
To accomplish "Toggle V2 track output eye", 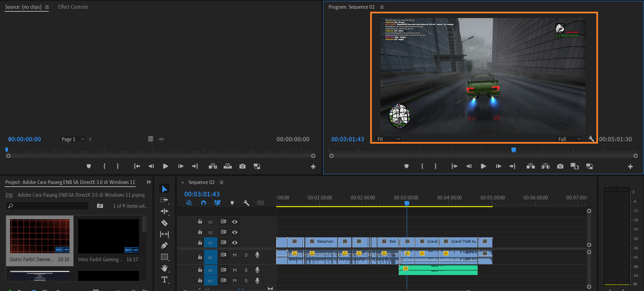I will tap(234, 232).
